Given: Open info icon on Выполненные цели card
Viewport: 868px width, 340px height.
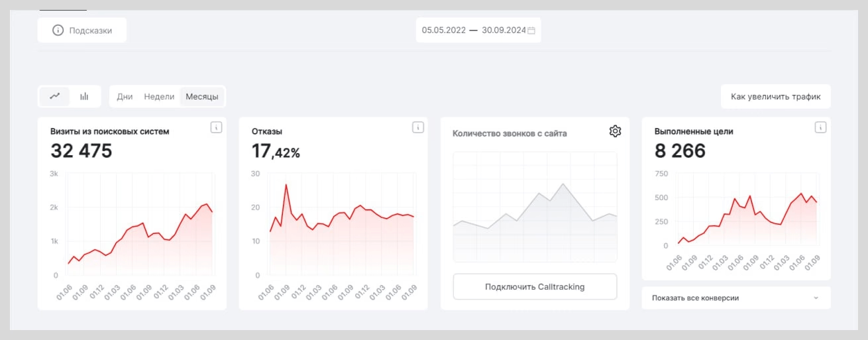Looking at the screenshot, I should [x=820, y=127].
